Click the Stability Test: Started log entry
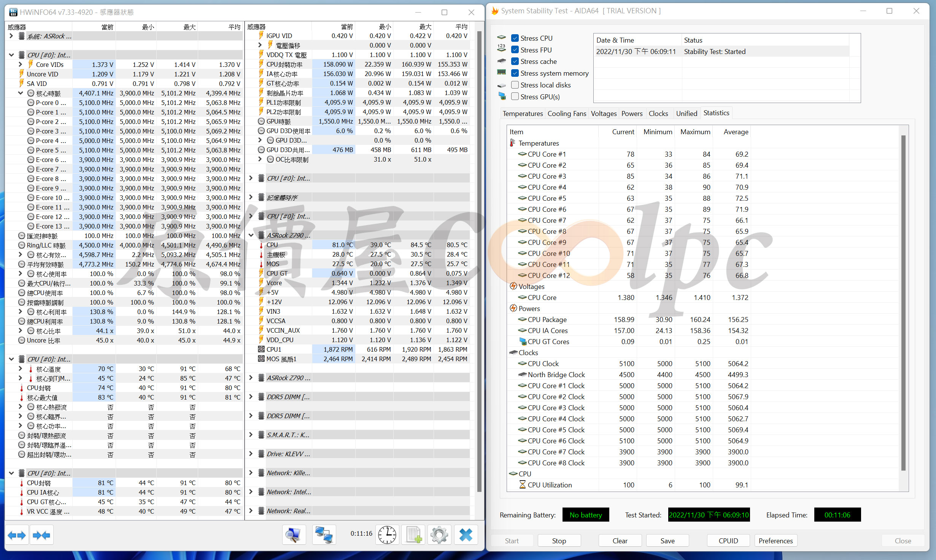The image size is (936, 560). [x=722, y=51]
